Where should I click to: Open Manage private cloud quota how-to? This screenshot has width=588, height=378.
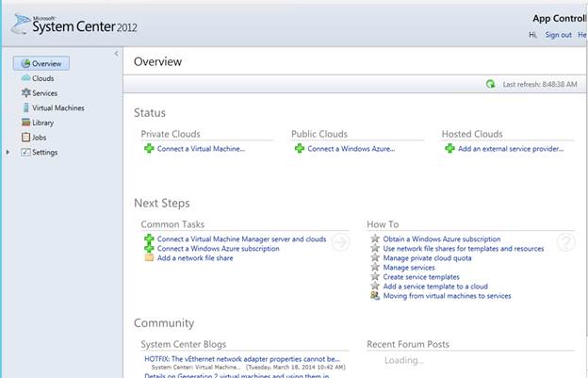(x=427, y=258)
